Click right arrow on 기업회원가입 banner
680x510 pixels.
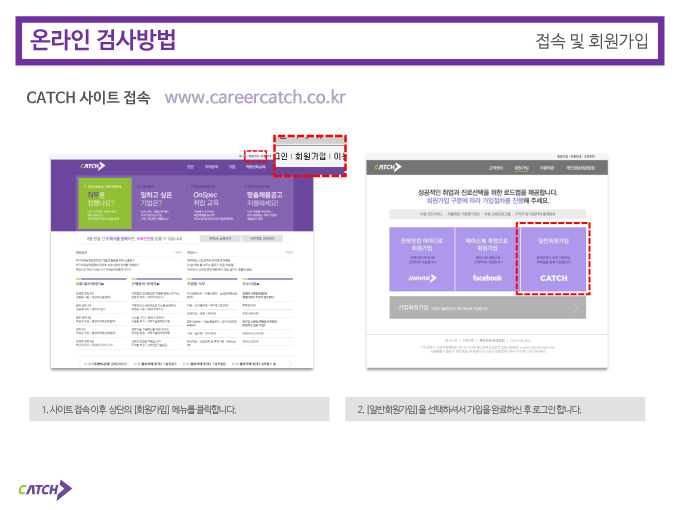(x=575, y=307)
